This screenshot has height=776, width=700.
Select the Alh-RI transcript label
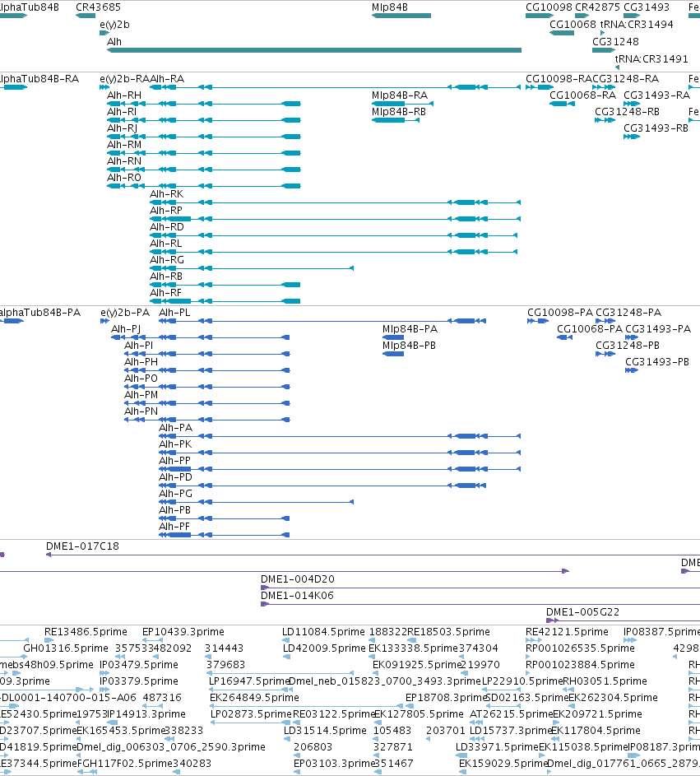click(x=122, y=111)
